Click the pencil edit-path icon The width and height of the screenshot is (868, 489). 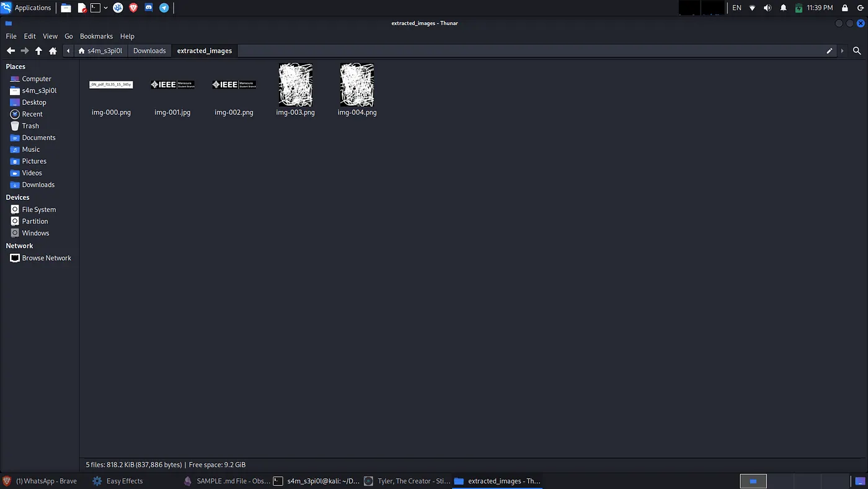(x=830, y=51)
